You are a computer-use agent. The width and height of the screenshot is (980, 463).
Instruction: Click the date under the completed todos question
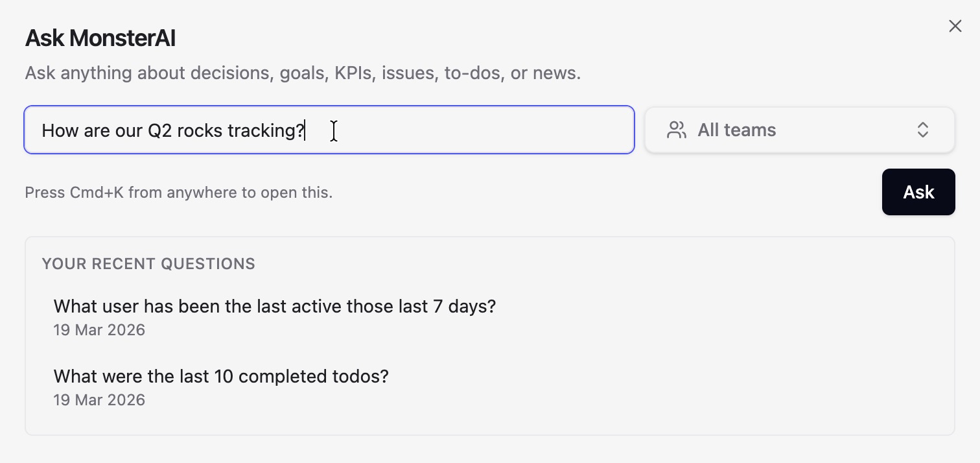click(x=99, y=400)
